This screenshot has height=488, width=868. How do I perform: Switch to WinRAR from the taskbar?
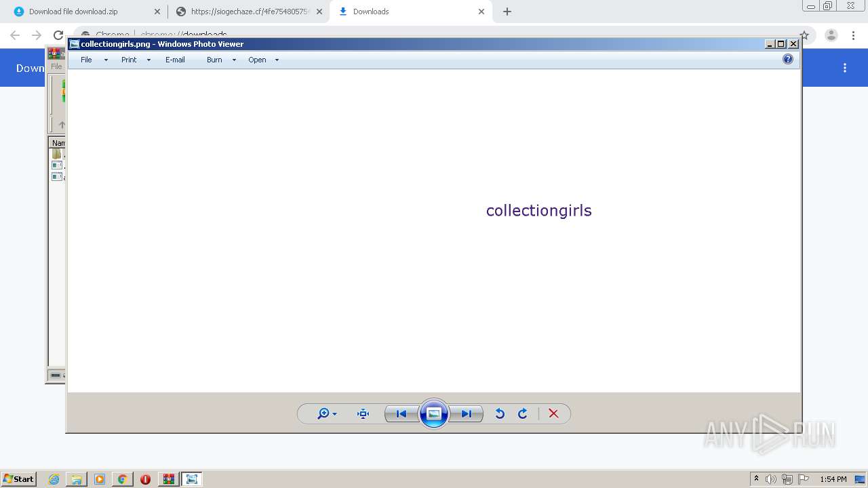(169, 479)
